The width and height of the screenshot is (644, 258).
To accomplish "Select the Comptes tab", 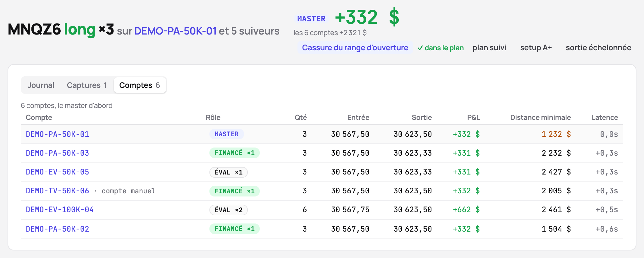I will tap(140, 85).
